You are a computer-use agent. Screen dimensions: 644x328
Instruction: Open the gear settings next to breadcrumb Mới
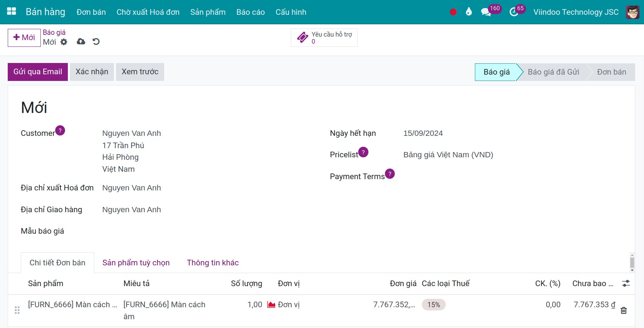coord(64,42)
